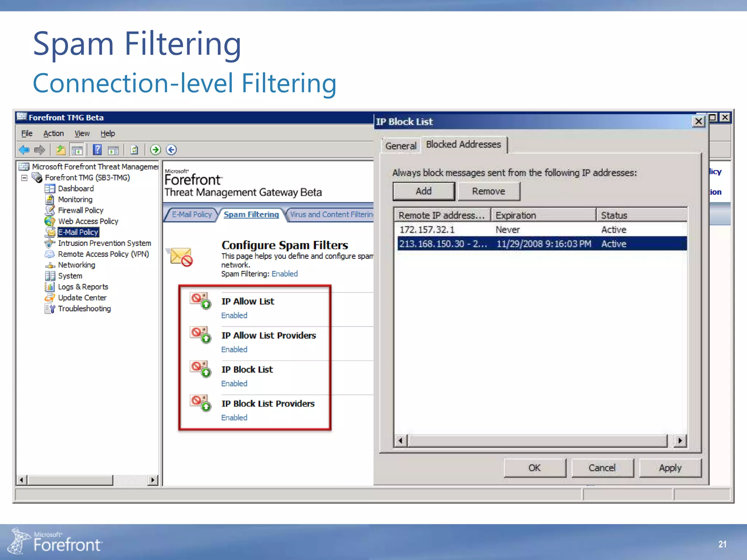Screen dimensions: 747x560
Task: Sort by the Expiration column header
Action: 543,215
